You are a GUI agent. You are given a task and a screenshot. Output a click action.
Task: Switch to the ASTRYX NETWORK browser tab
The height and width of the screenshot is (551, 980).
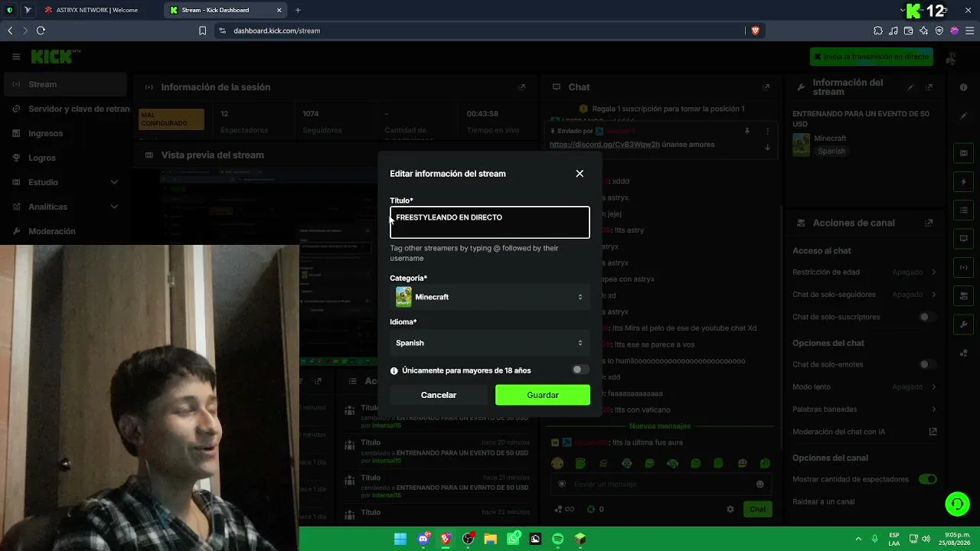(98, 10)
